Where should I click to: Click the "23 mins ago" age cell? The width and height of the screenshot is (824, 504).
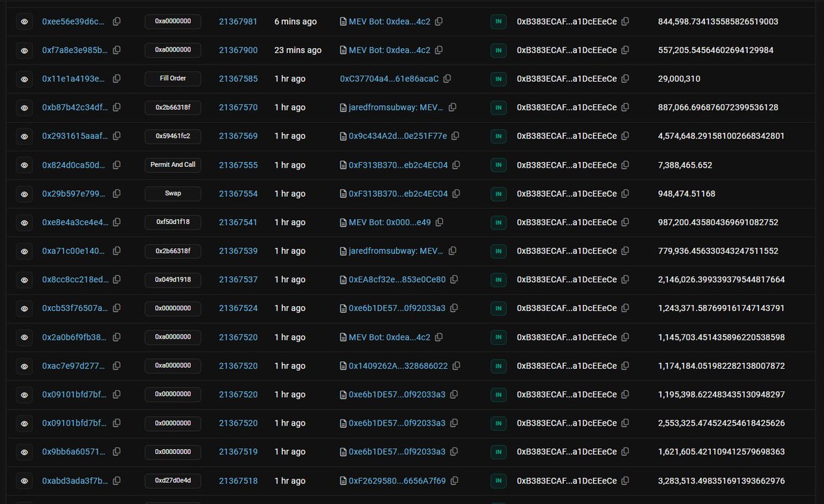[297, 50]
